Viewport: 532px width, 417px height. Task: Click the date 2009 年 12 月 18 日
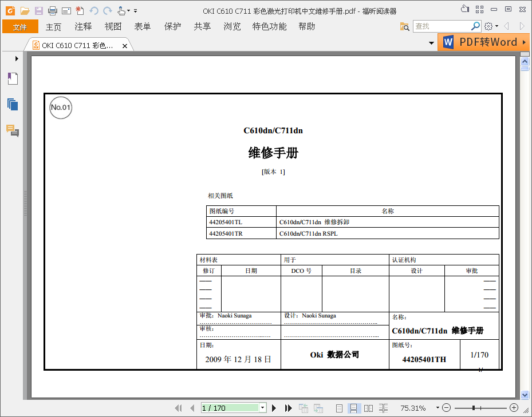[x=238, y=359]
